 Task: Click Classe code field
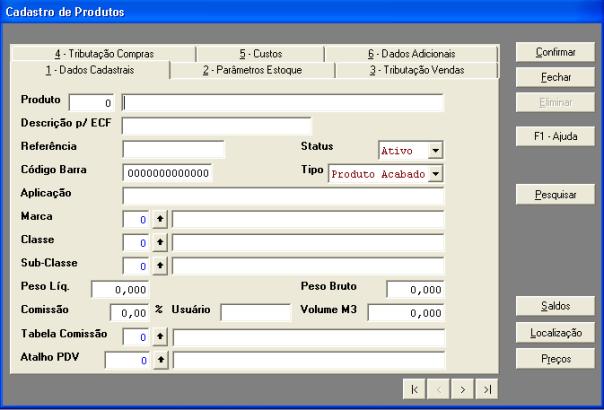tap(136, 243)
